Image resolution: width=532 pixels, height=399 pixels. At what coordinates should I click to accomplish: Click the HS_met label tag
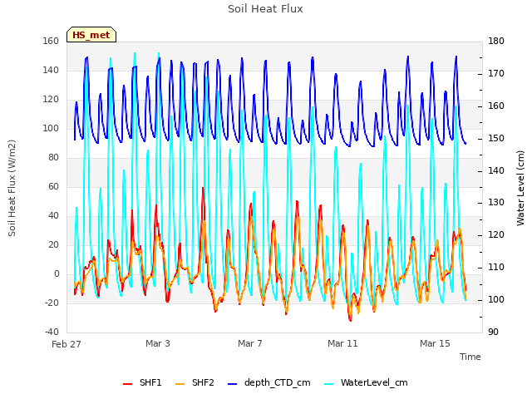(91, 35)
